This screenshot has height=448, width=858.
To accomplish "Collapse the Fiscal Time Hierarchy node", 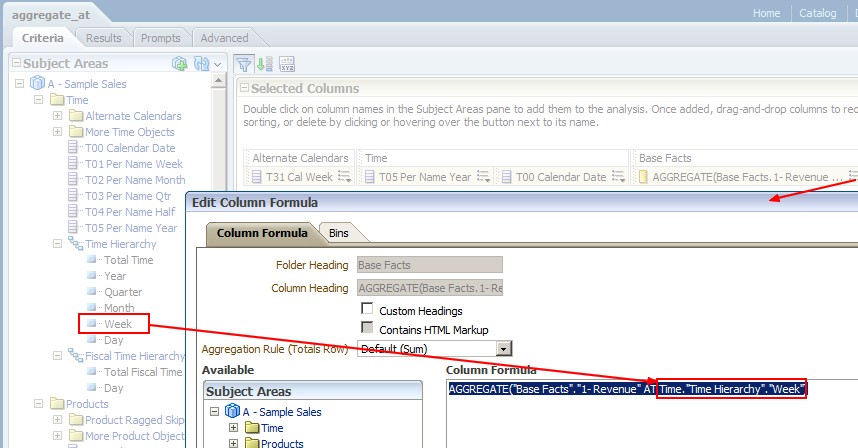I will (x=57, y=356).
